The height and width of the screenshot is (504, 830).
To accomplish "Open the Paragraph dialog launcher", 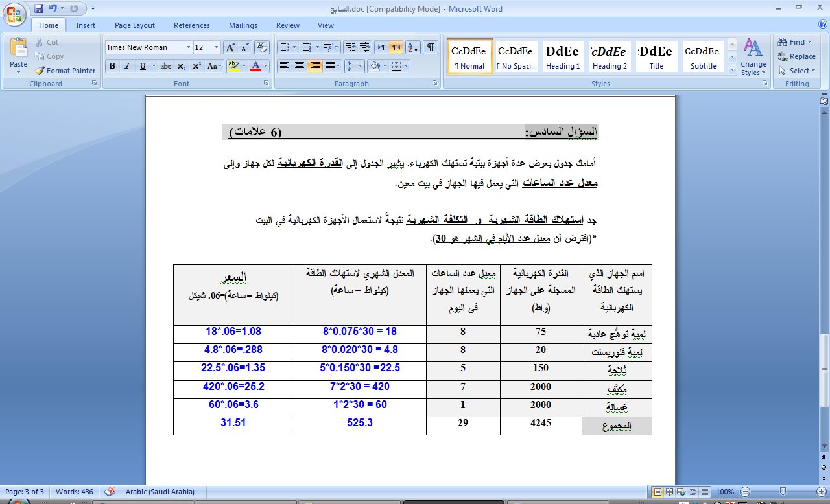I will coord(434,84).
